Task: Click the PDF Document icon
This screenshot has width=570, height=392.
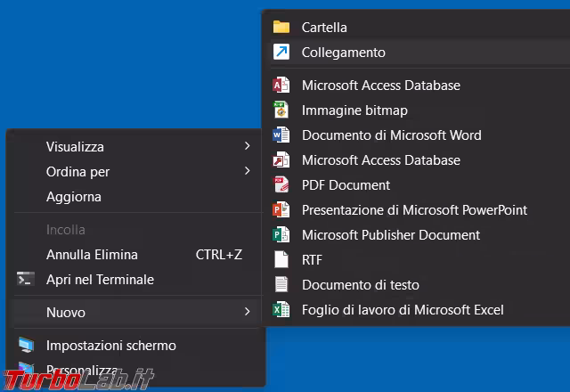Action: click(281, 185)
